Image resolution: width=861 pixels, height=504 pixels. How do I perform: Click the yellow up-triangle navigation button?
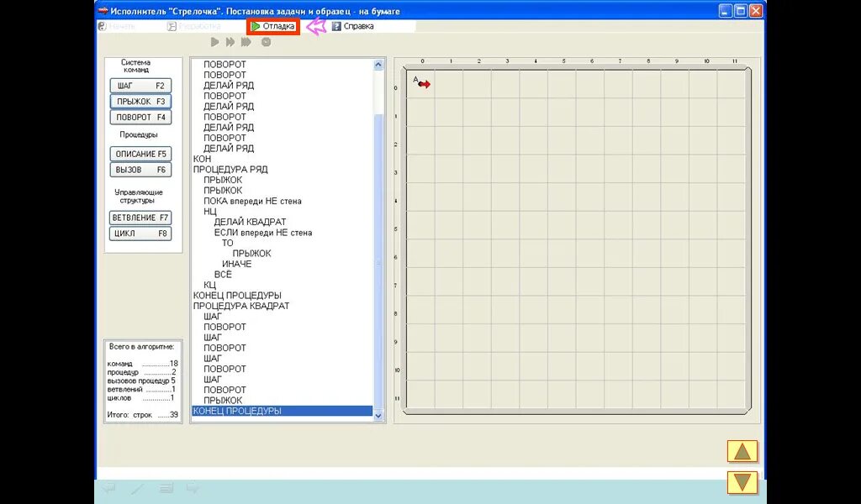[742, 451]
